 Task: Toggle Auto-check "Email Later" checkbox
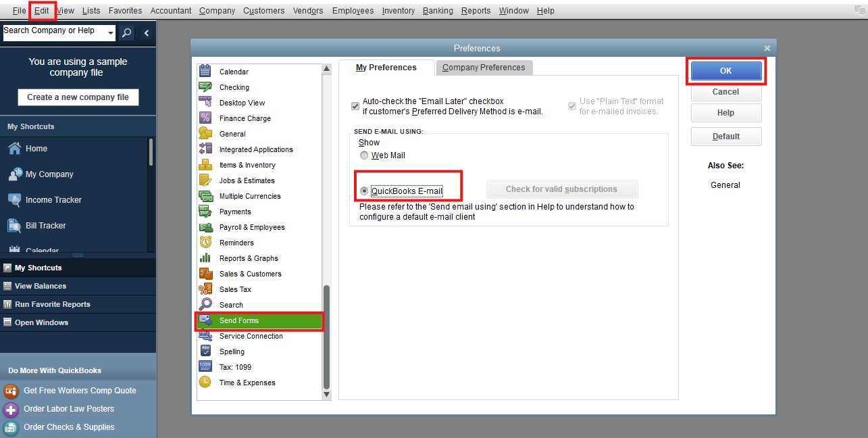355,106
